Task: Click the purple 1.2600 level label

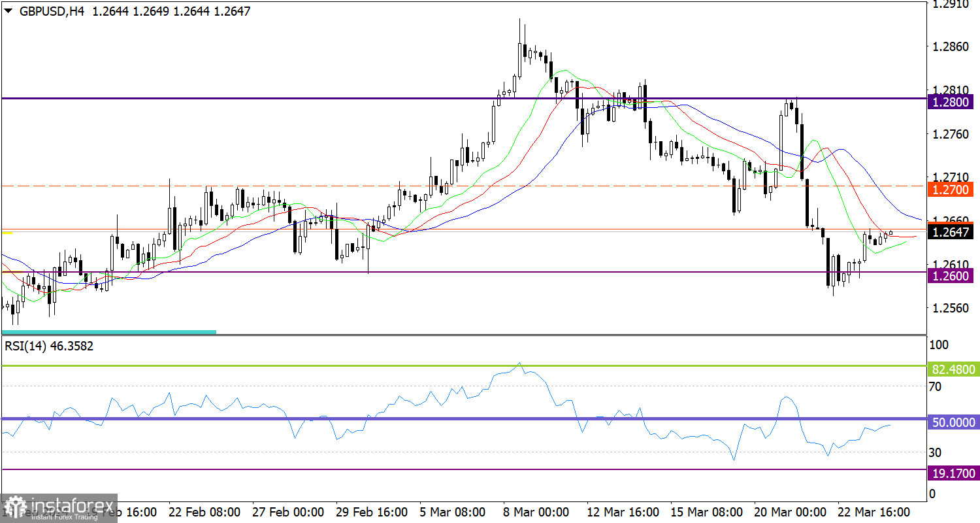Action: point(951,276)
